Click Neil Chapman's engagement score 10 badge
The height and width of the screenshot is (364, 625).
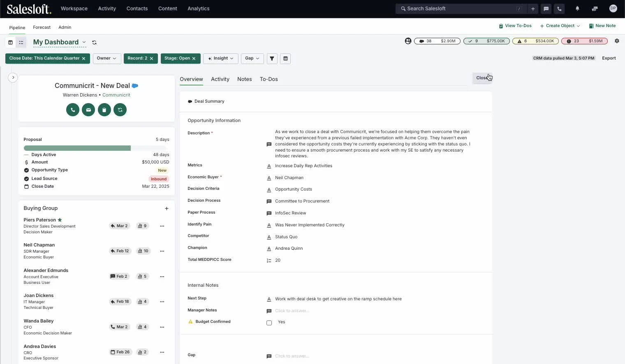143,251
